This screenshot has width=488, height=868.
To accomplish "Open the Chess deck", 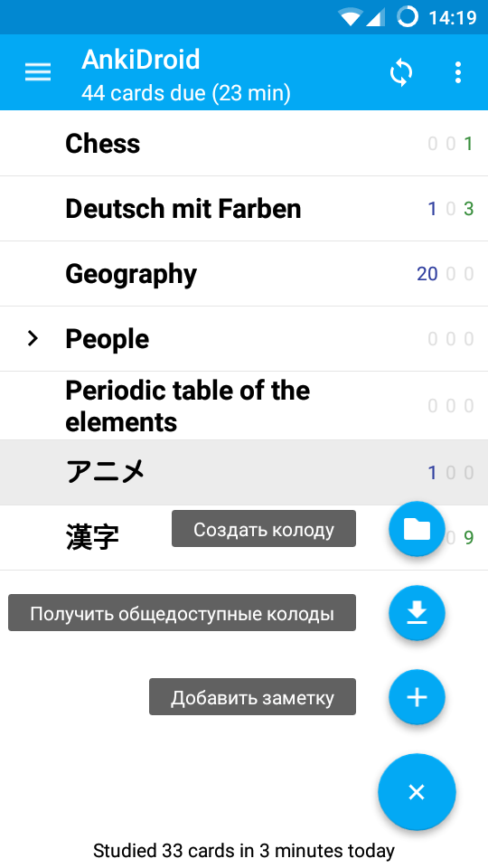I will pos(244,144).
